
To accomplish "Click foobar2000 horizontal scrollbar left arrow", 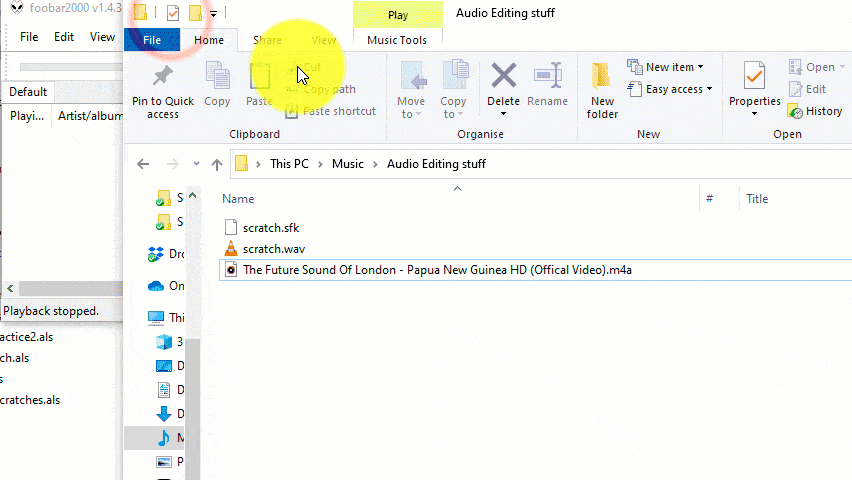I will point(10,288).
